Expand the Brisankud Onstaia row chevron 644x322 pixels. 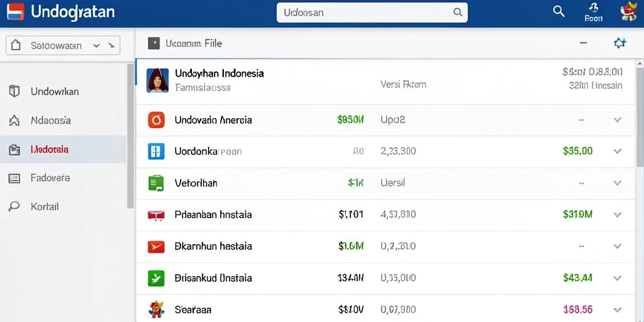click(618, 278)
